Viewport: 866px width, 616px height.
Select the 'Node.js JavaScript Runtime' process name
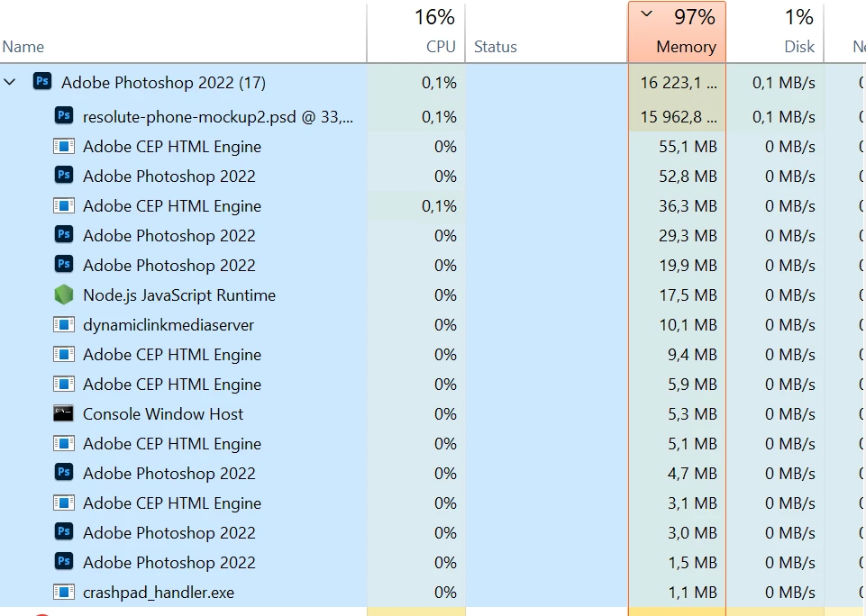point(179,295)
